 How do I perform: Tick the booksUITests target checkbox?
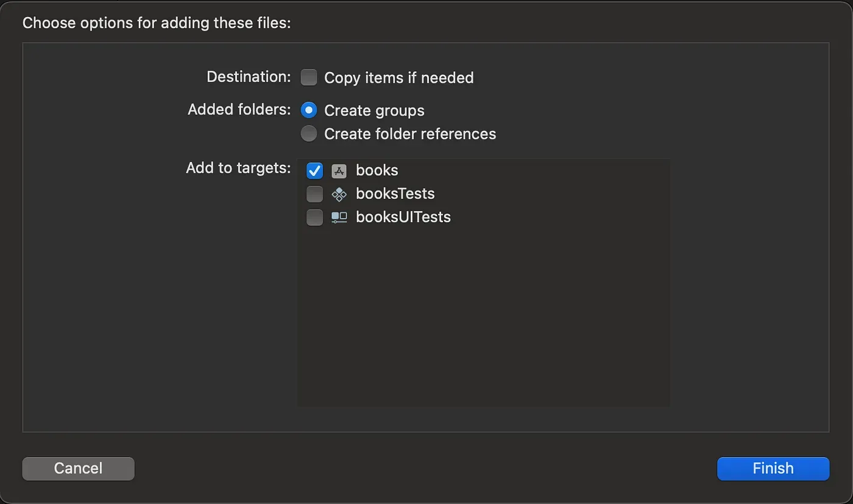[x=314, y=217]
